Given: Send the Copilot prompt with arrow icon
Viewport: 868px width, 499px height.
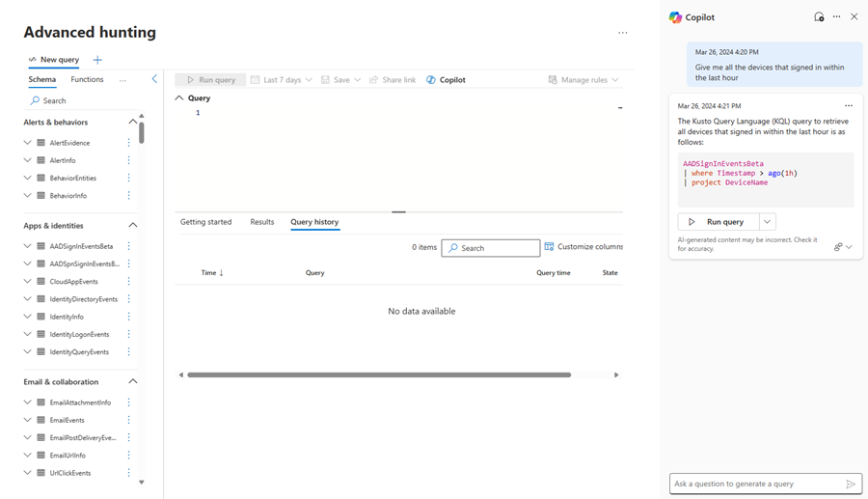Looking at the screenshot, I should point(851,485).
